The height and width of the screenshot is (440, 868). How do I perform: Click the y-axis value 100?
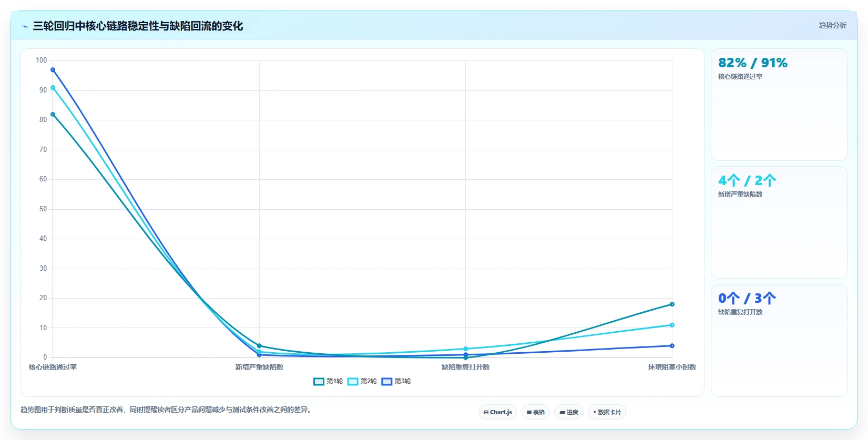(42, 60)
